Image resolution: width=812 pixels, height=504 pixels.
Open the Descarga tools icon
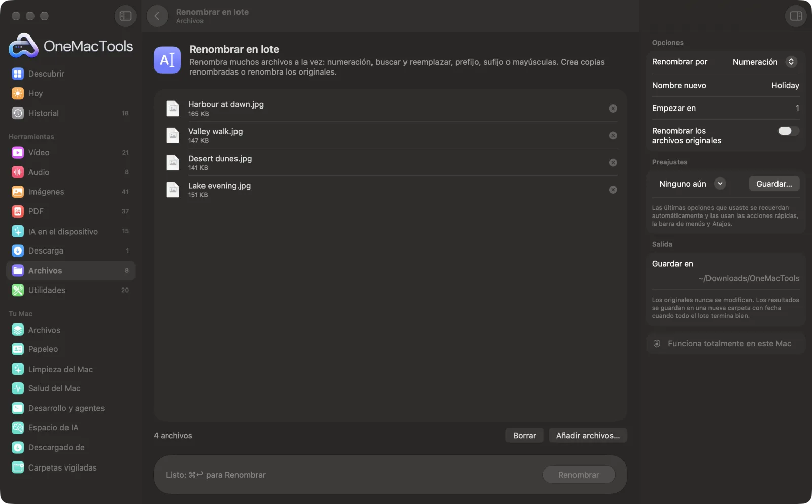[x=18, y=251]
